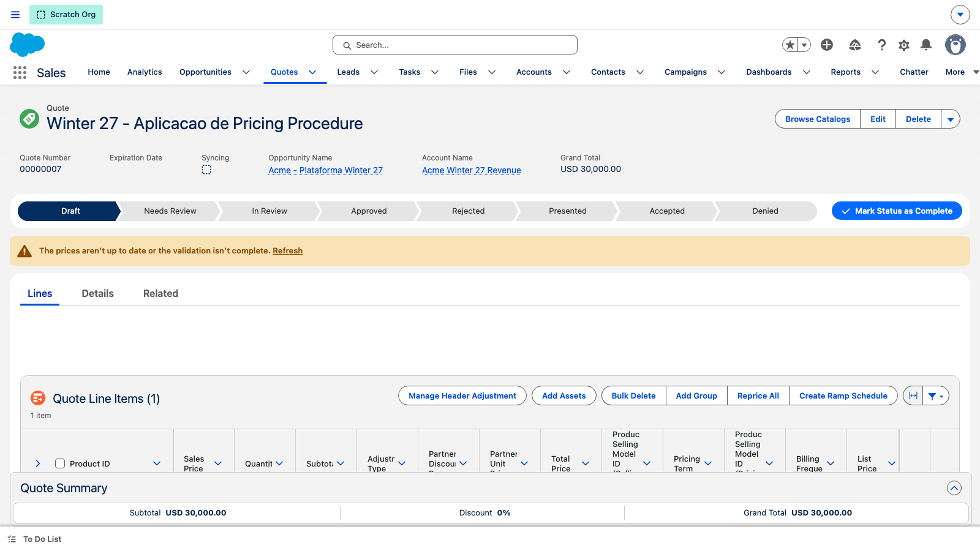Open the Global Actions plus icon
Image resolution: width=980 pixels, height=551 pixels.
click(x=827, y=45)
